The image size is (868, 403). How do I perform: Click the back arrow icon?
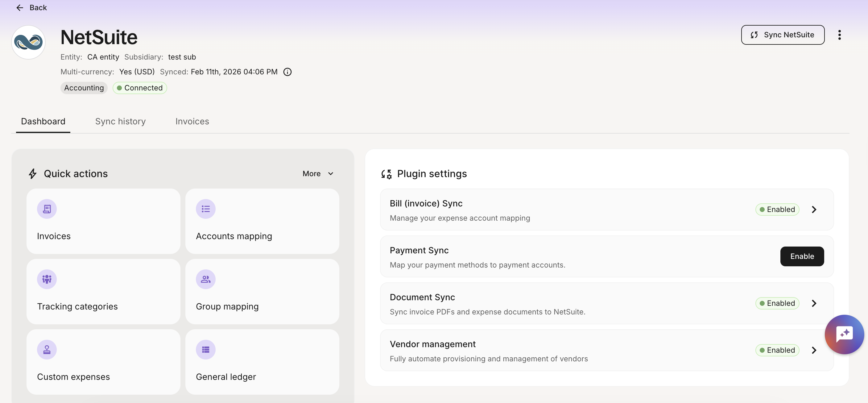pyautogui.click(x=19, y=7)
